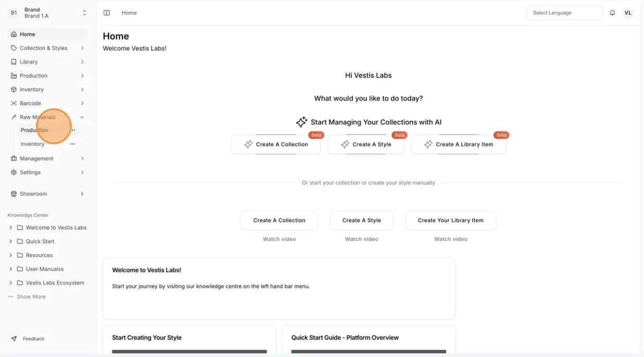Click the Library book icon
The image size is (644, 357).
[14, 62]
